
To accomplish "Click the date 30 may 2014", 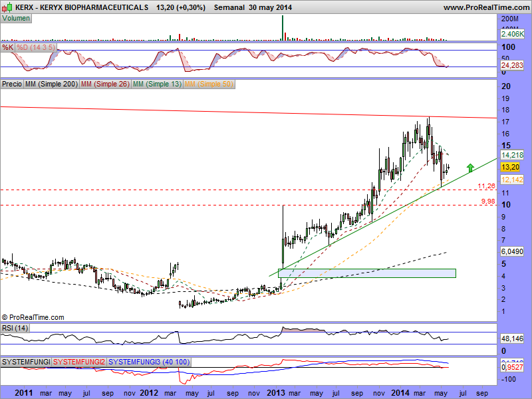I will (x=270, y=7).
